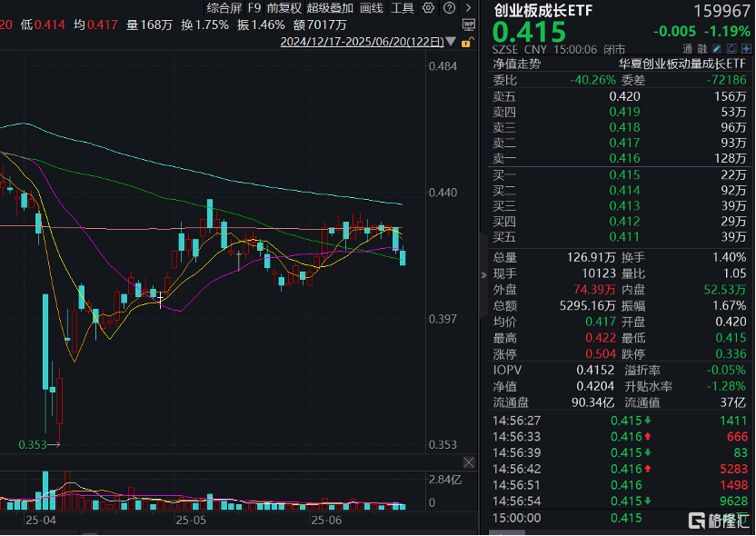Image resolution: width=756 pixels, height=536 pixels.
Task: Click the 涨停 price 0.504
Action: [x=601, y=353]
